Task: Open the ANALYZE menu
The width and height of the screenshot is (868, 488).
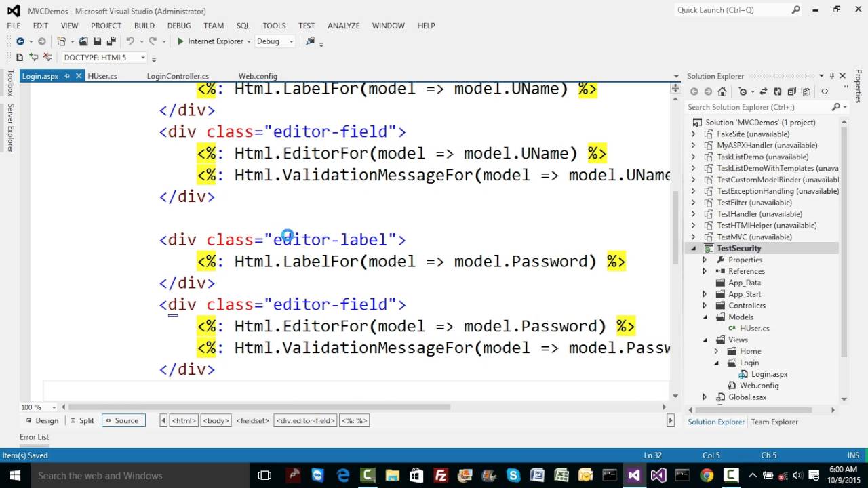Action: 344,26
